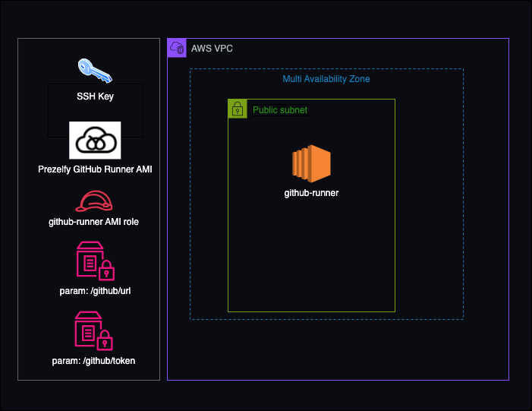Click the "Prezelfy GitHub Runner AMI" label
The image size is (532, 411).
pyautogui.click(x=95, y=169)
